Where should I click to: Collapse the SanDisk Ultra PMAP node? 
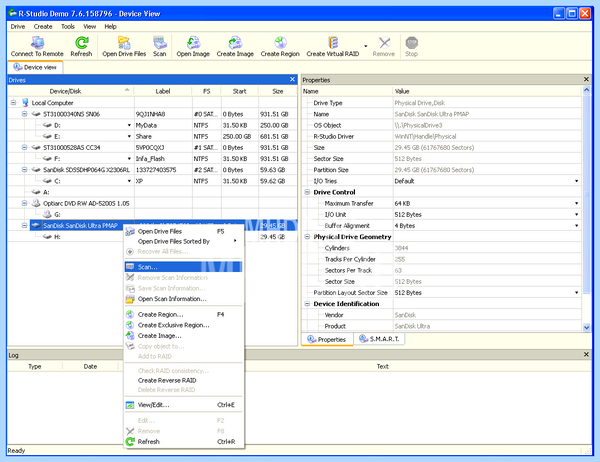pos(24,225)
